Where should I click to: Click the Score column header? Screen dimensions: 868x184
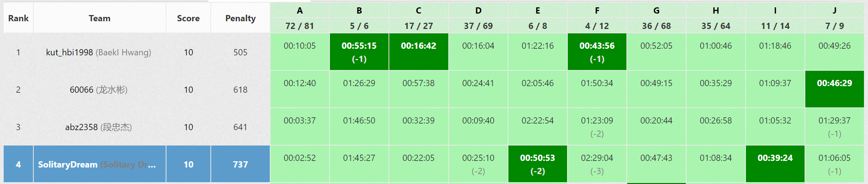(188, 18)
